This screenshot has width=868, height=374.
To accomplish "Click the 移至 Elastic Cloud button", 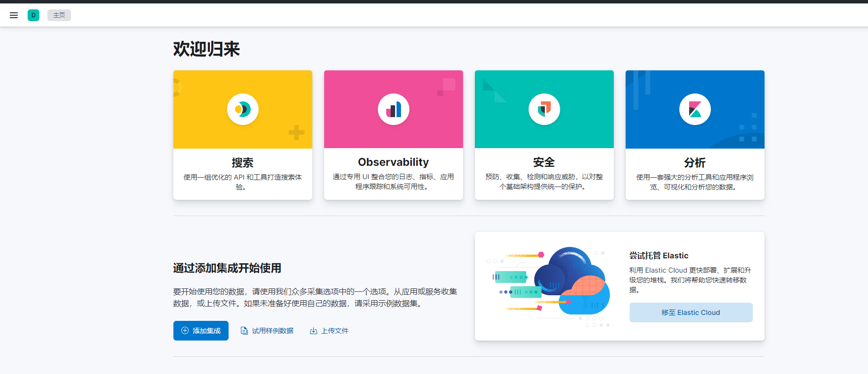I will pyautogui.click(x=691, y=312).
